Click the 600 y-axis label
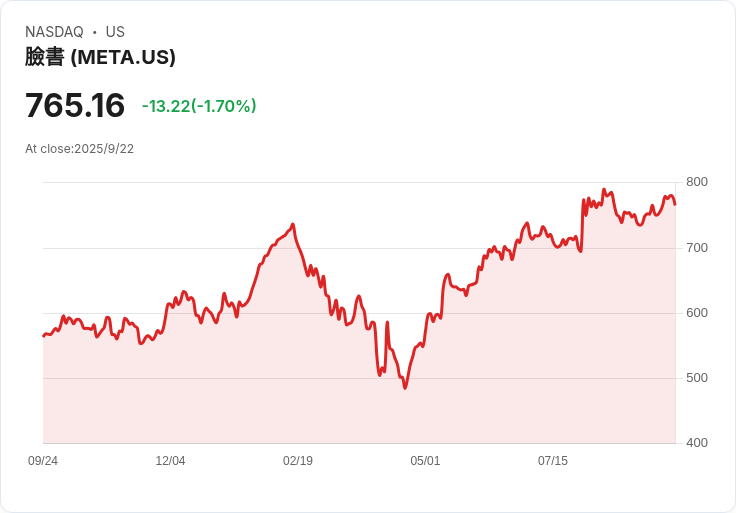736x513 pixels. [697, 313]
